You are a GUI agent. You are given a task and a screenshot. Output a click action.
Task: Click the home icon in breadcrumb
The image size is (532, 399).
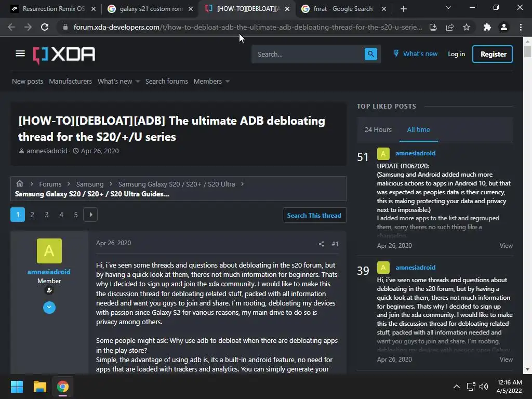point(20,183)
